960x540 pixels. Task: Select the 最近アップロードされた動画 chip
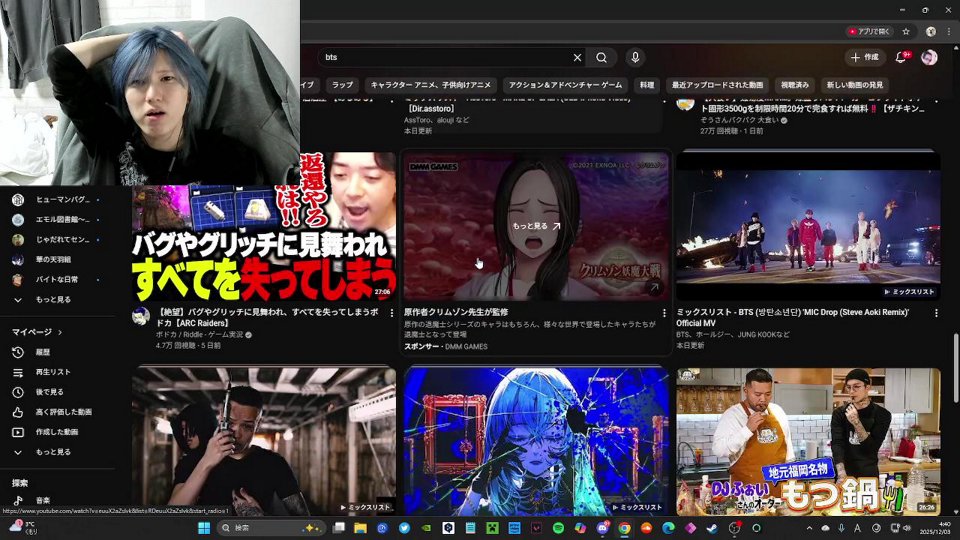(717, 85)
